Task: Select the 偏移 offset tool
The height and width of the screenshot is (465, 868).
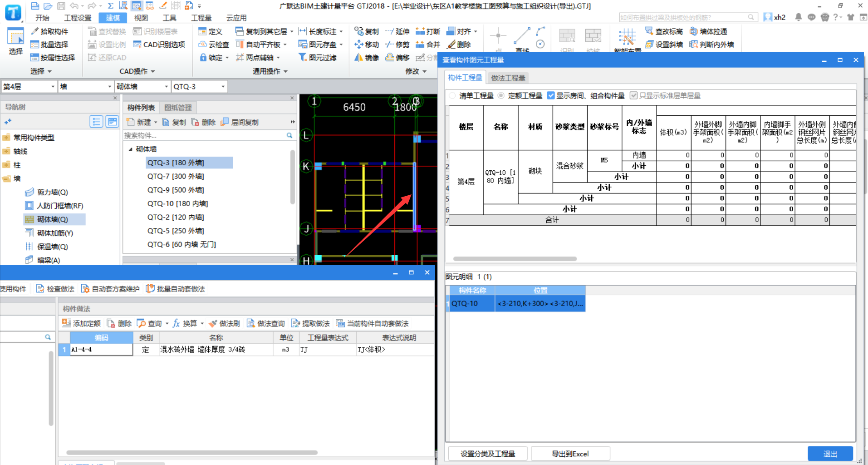Action: pos(397,58)
